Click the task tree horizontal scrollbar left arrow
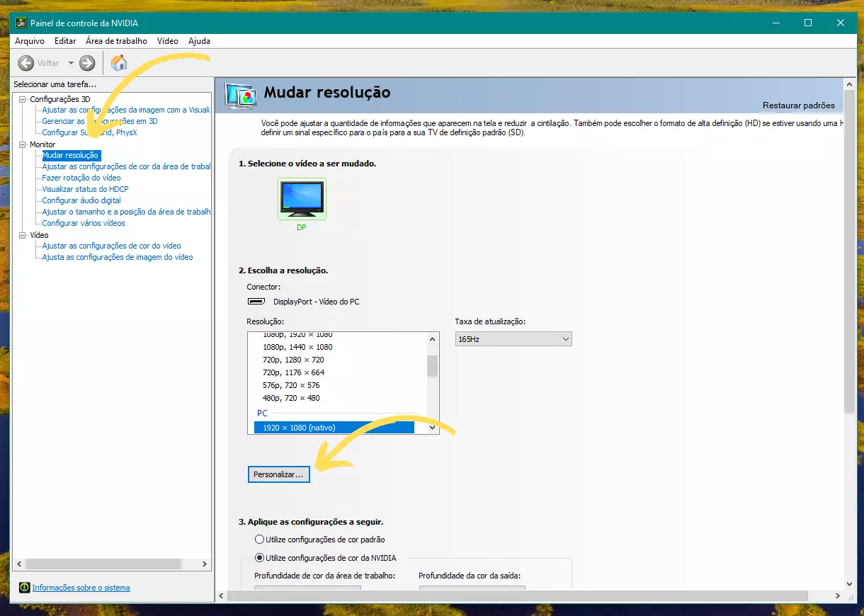Screen dimensions: 864x616 click(x=20, y=564)
